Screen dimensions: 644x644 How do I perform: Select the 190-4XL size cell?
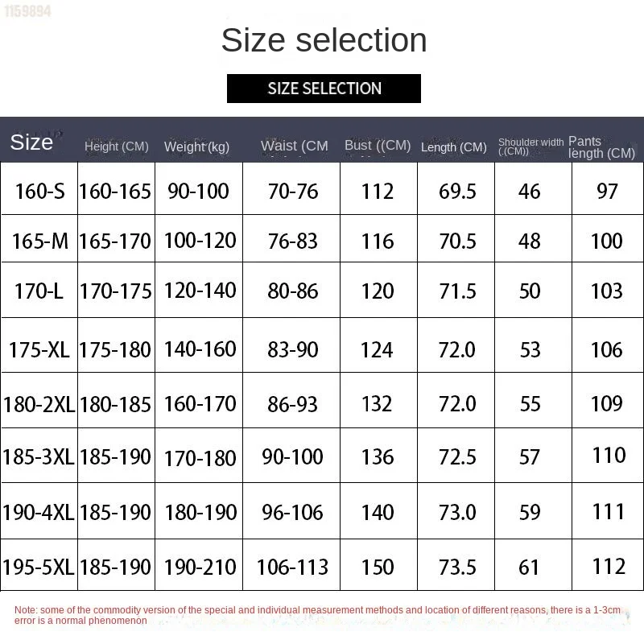[x=39, y=512]
